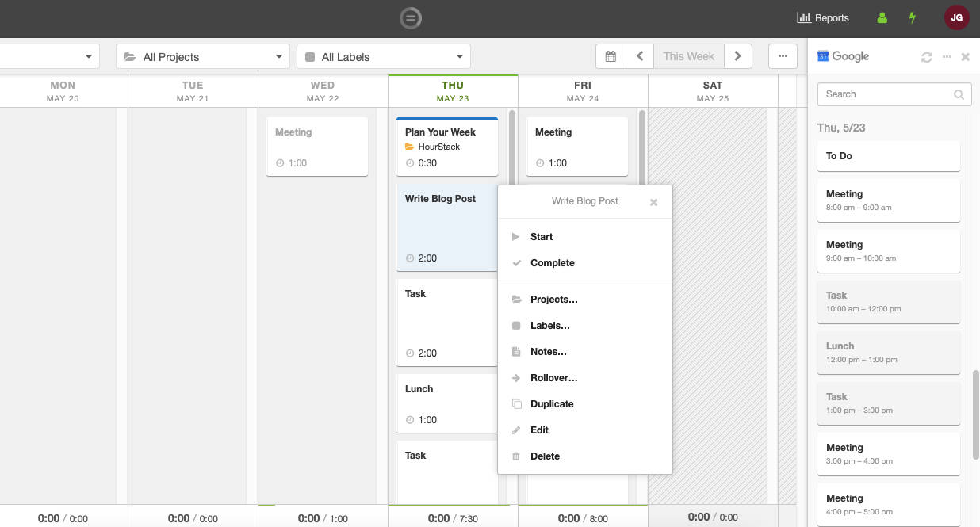
Task: Open the JG user avatar menu
Action: pos(956,17)
